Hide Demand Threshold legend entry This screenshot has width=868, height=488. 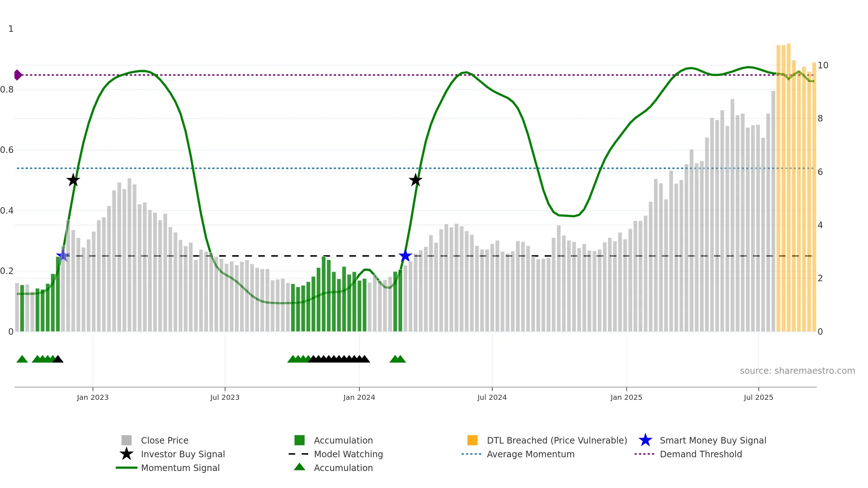click(701, 454)
